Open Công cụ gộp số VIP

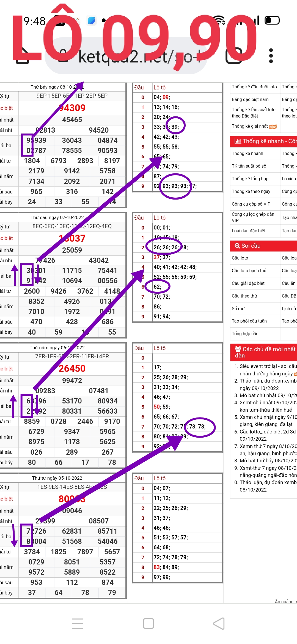(251, 204)
